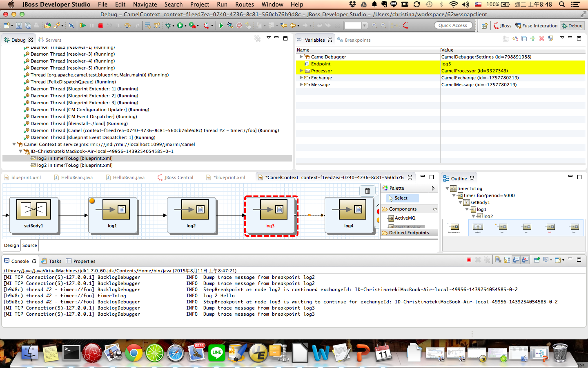
Task: Click the Collapse All icon in the Variables panel
Action: click(524, 38)
